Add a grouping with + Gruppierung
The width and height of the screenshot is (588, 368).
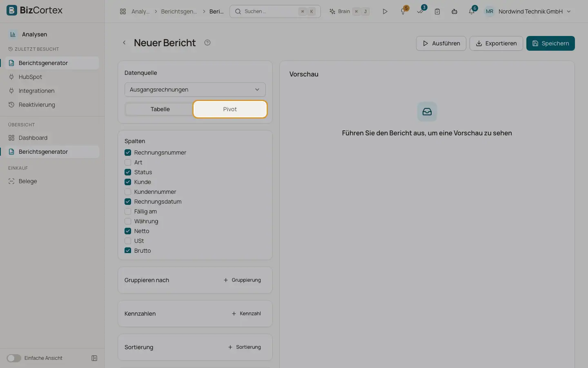(x=242, y=280)
